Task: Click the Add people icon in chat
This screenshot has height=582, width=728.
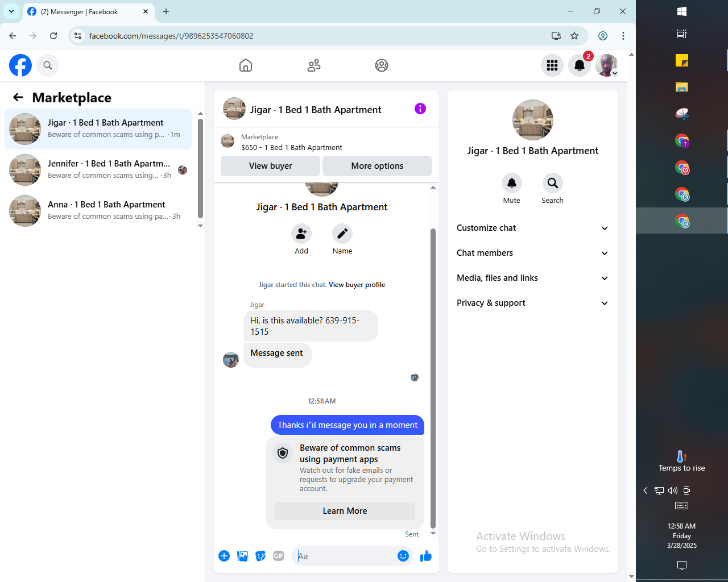Action: tap(301, 234)
